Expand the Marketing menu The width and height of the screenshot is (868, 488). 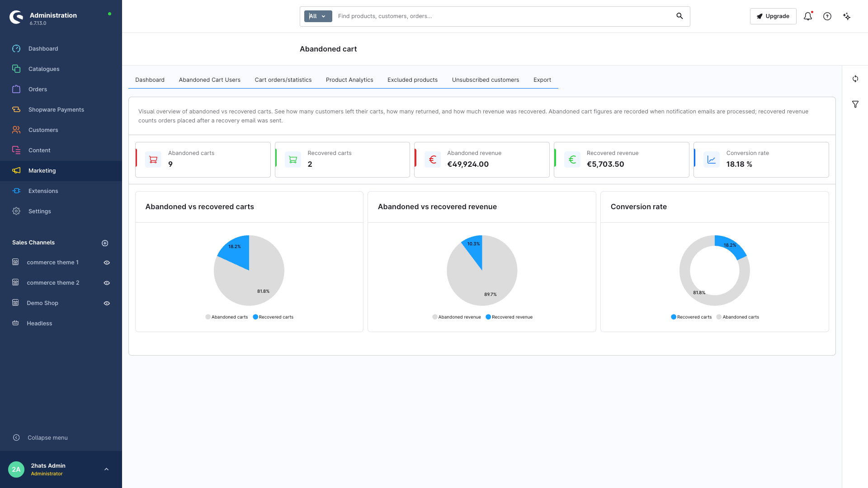[x=61, y=171]
